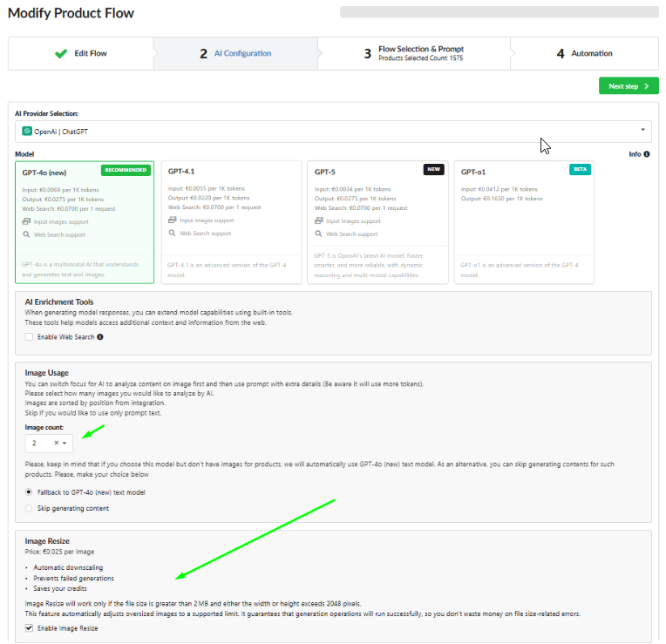The image size is (666, 644).
Task: Click the BETA badge on the GPT-o1 card
Action: coord(580,169)
